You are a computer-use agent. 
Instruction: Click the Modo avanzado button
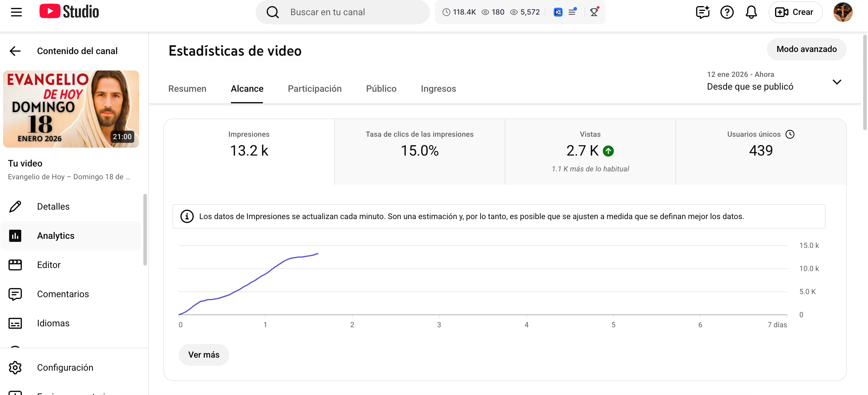point(806,49)
